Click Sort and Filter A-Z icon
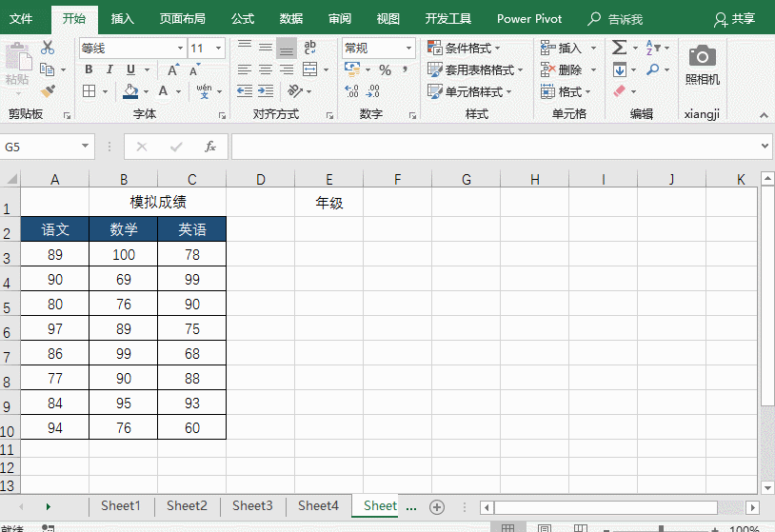 tap(653, 48)
